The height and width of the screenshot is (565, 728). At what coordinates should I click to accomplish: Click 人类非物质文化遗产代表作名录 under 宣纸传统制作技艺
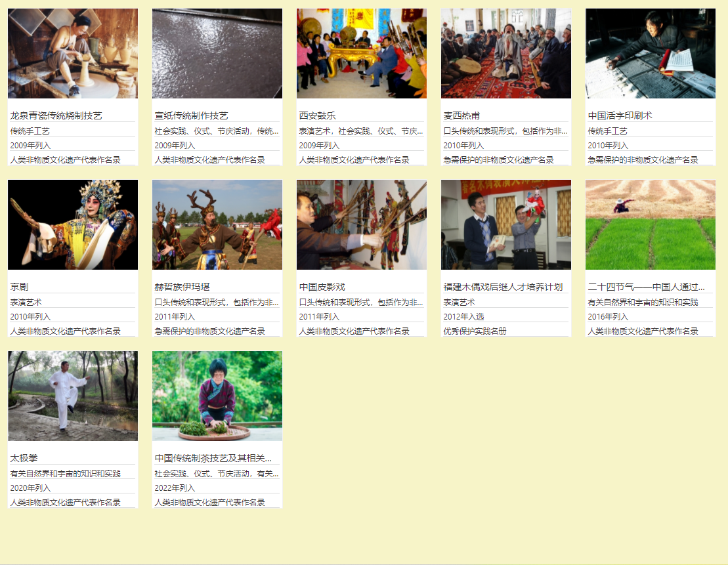(x=210, y=159)
